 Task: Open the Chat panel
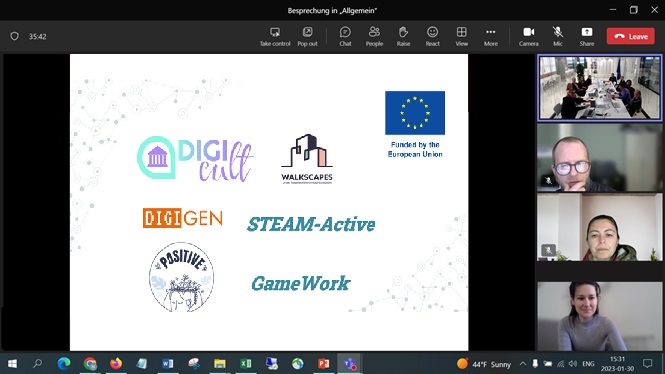(345, 36)
